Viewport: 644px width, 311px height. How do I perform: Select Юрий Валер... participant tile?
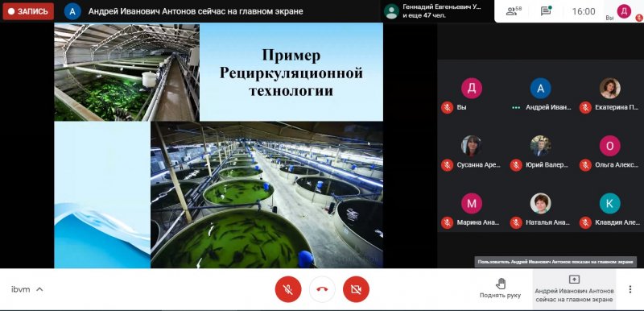coord(540,152)
